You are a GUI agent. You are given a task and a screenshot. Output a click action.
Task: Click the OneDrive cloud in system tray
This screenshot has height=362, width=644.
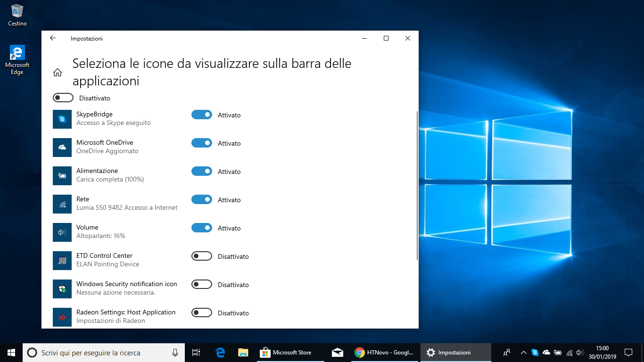(546, 353)
